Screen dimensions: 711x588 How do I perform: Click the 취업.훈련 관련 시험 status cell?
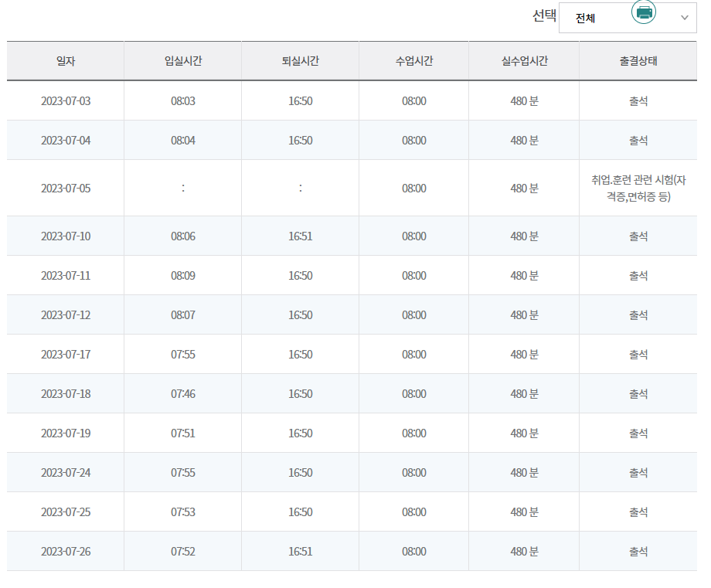[x=638, y=188]
